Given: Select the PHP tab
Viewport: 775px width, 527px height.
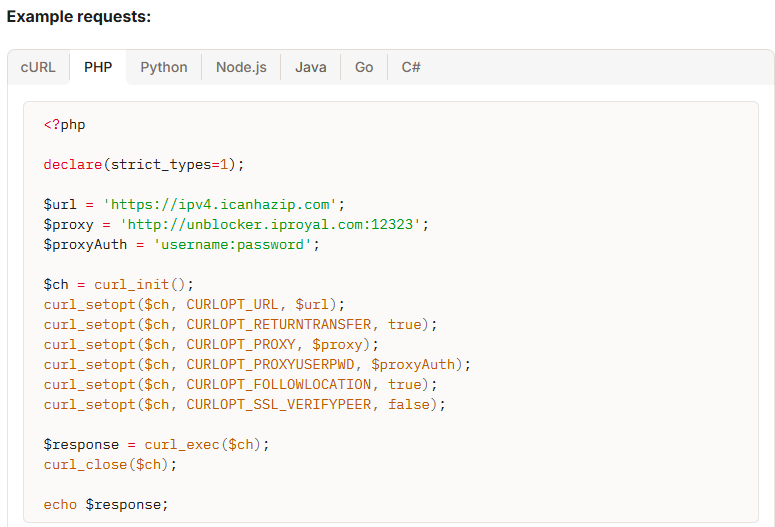Looking at the screenshot, I should [x=98, y=67].
